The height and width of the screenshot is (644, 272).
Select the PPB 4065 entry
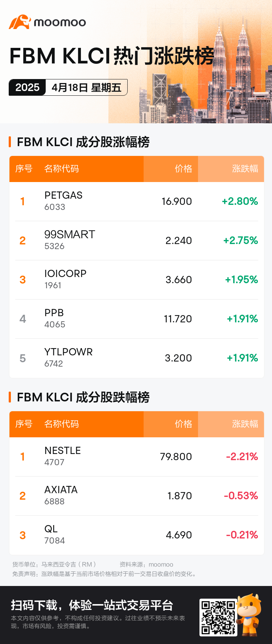pyautogui.click(x=137, y=319)
